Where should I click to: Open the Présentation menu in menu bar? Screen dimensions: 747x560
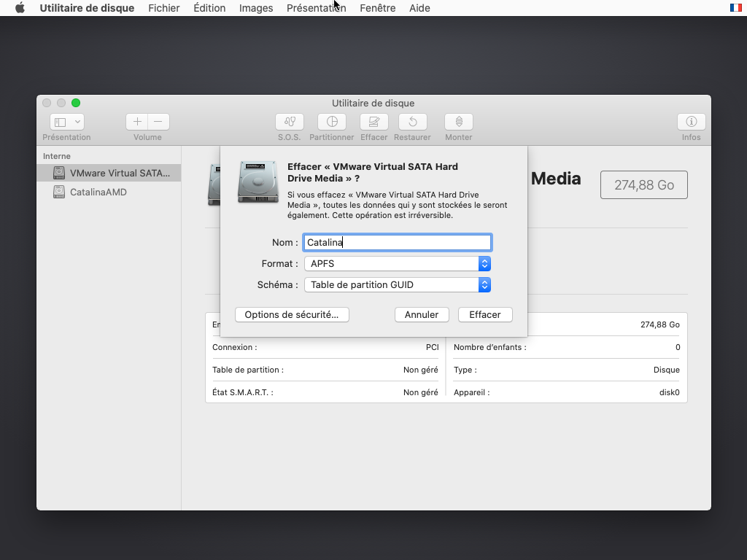coord(317,8)
